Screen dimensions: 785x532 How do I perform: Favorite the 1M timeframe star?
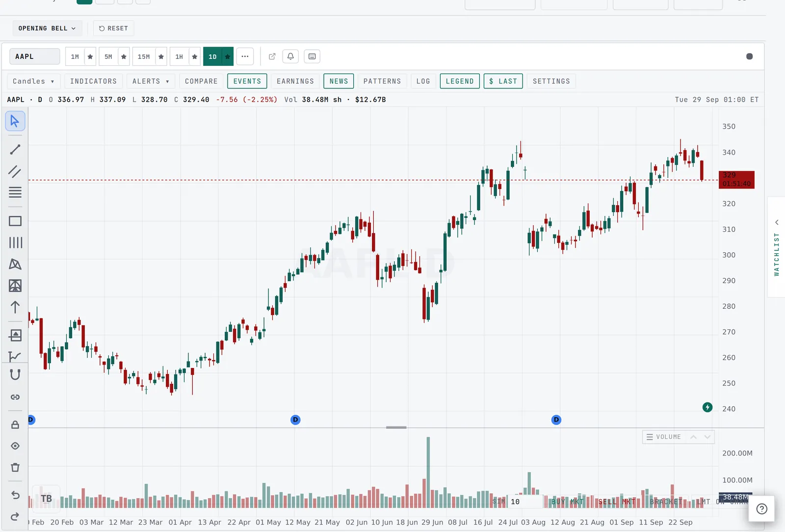[x=90, y=56]
